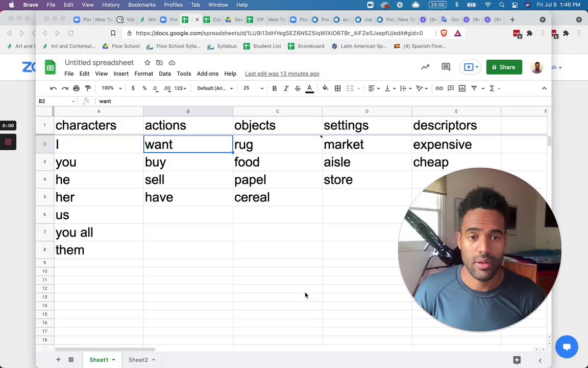Star the Untitled spreadsheet
This screenshot has height=368, width=588.
click(148, 63)
